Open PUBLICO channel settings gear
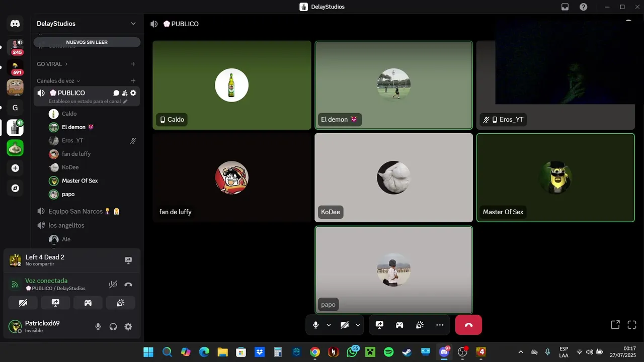 [x=133, y=93]
